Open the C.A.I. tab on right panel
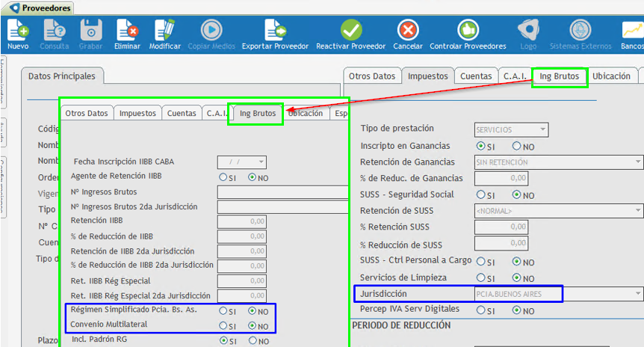Screen dimensions: 644x347 (x=515, y=76)
